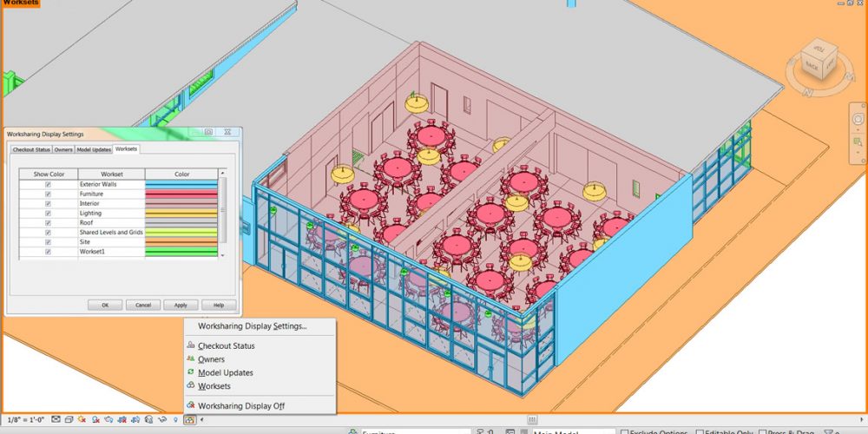Uncheck Show Color for Site

tap(48, 242)
